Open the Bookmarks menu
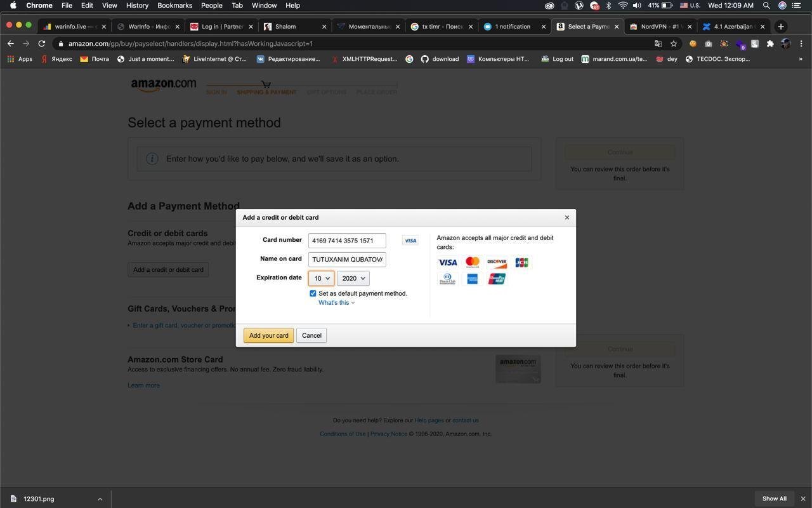812x508 pixels. point(174,5)
